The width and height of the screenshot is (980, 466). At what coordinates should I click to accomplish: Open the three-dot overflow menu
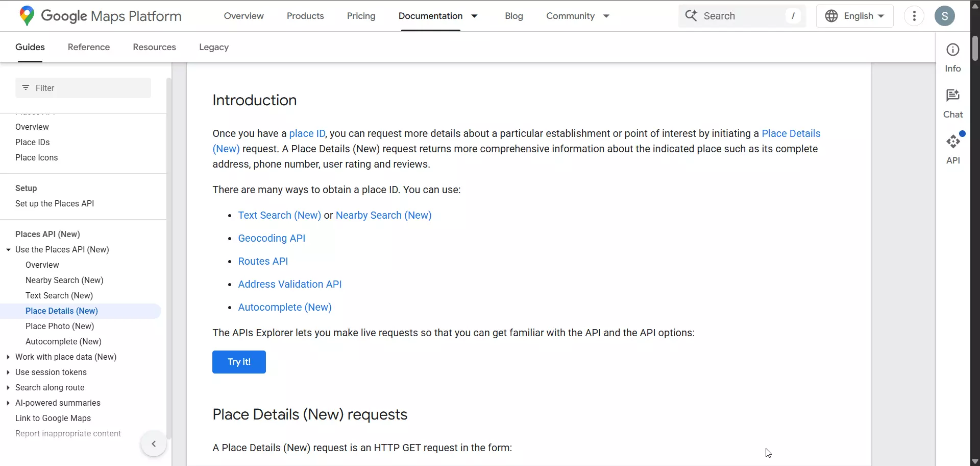[914, 16]
